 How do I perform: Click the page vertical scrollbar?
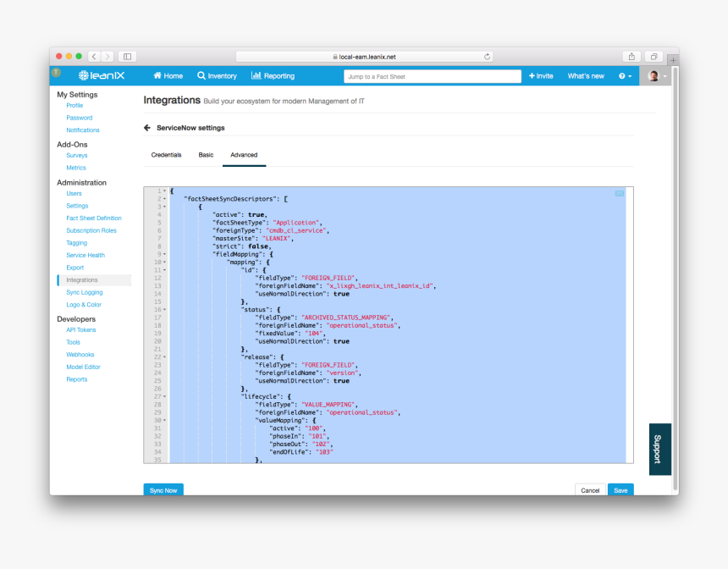(676, 278)
